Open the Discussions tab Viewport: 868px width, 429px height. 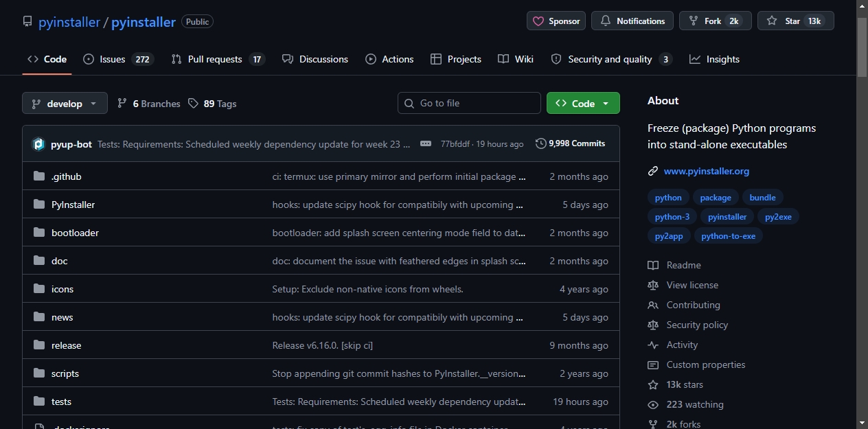tap(315, 59)
